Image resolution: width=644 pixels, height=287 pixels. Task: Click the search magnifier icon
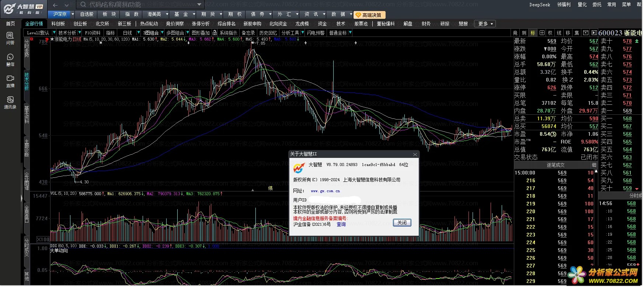click(x=83, y=4)
